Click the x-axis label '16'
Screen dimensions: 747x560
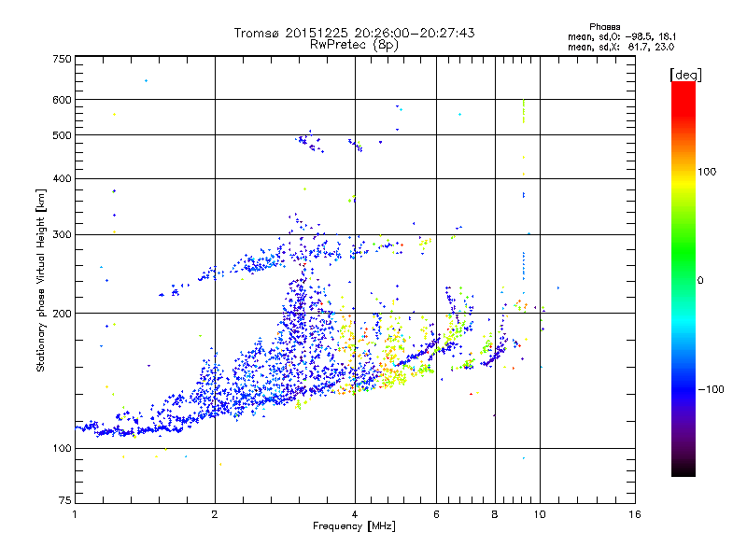(635, 514)
